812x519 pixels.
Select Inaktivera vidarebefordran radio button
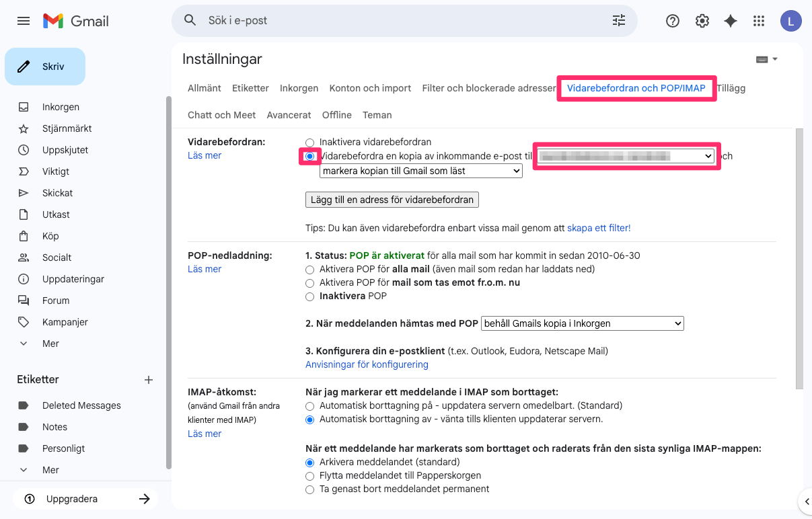click(x=309, y=143)
